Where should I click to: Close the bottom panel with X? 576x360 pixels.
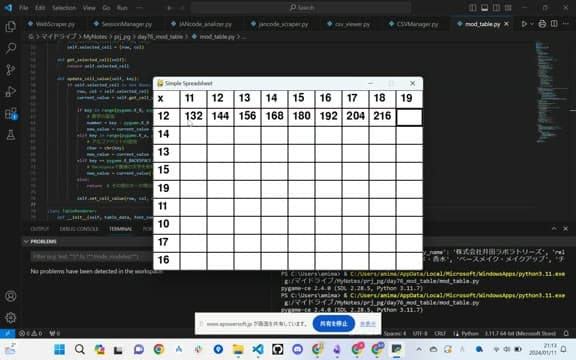click(566, 228)
